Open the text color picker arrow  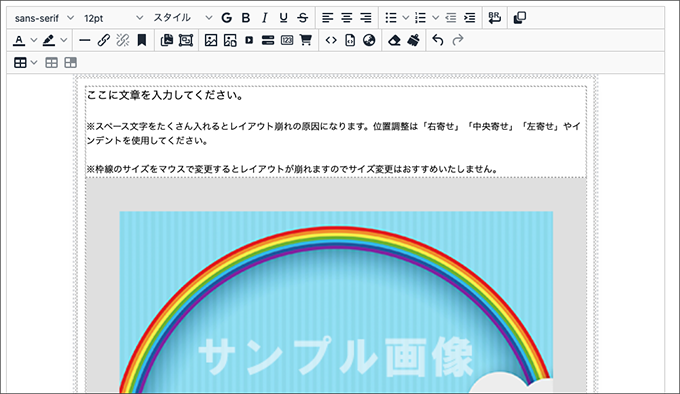click(x=34, y=40)
